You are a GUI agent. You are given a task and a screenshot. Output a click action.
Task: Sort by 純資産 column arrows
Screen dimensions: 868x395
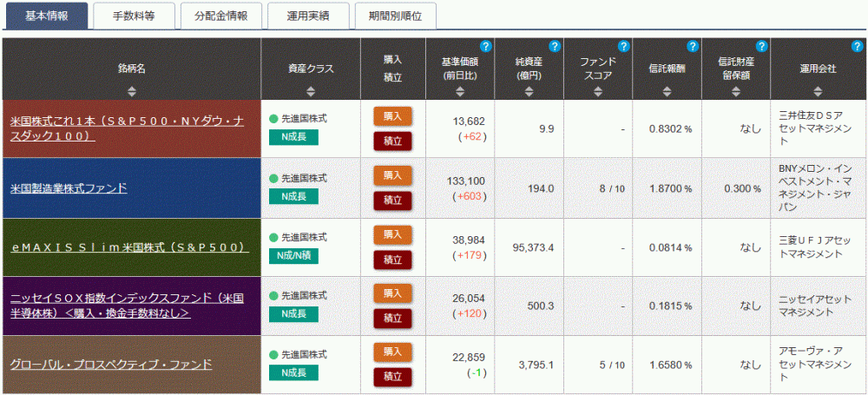tap(529, 89)
